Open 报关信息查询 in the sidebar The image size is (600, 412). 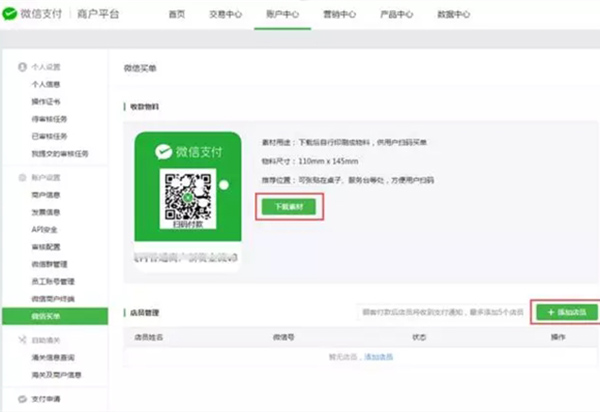53,357
